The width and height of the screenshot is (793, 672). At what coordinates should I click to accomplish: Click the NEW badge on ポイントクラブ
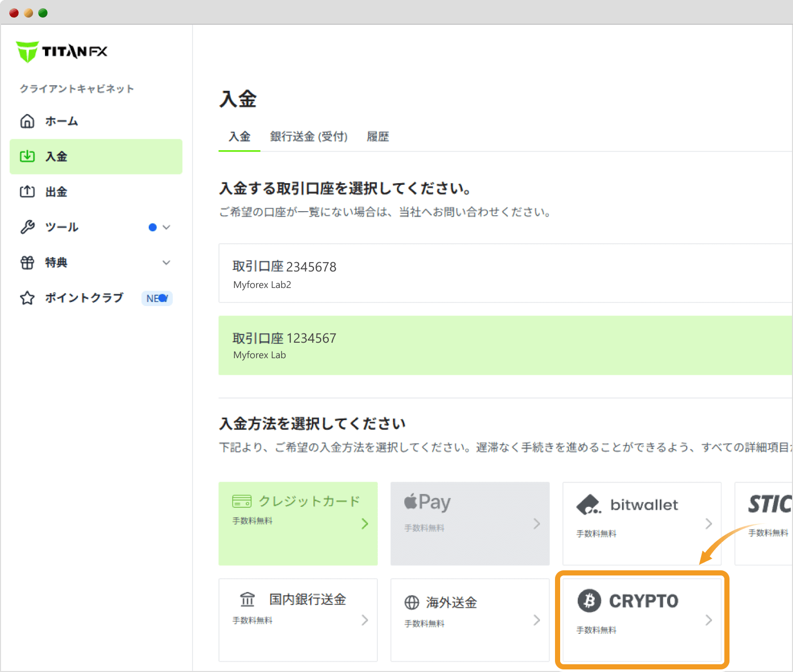156,298
